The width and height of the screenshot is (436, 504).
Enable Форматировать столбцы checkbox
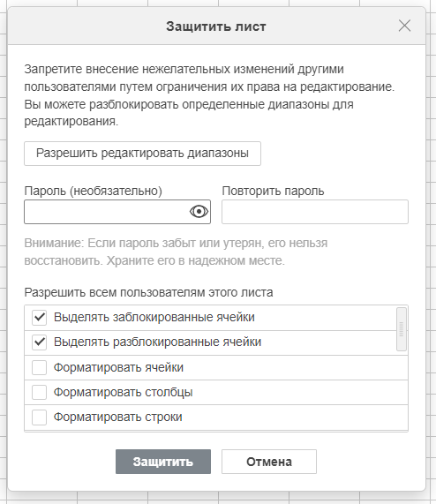(x=39, y=392)
